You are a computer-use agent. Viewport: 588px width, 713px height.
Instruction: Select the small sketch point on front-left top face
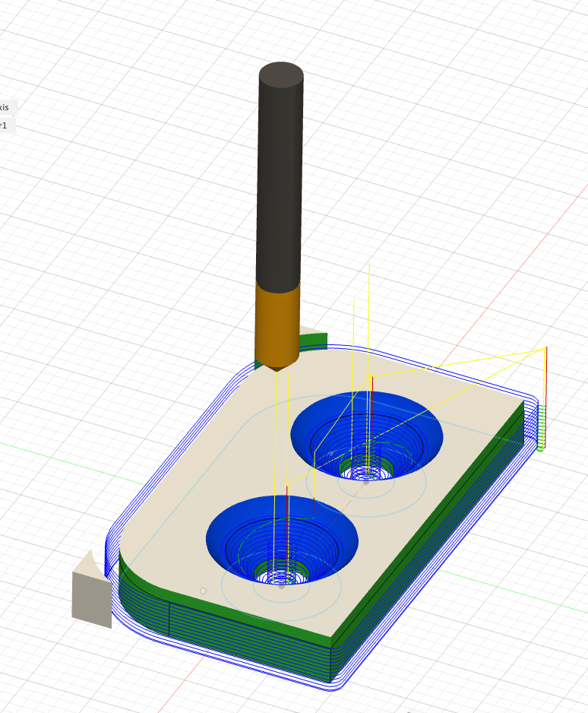click(x=203, y=591)
